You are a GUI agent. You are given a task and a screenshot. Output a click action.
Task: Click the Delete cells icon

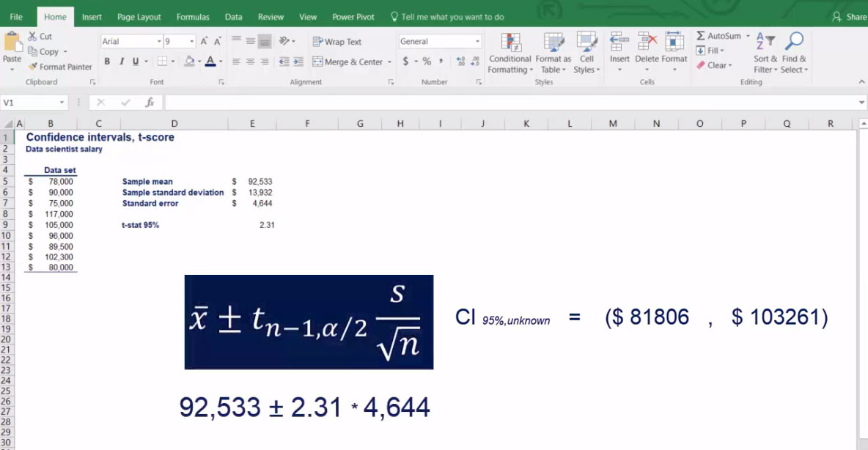pyautogui.click(x=647, y=42)
